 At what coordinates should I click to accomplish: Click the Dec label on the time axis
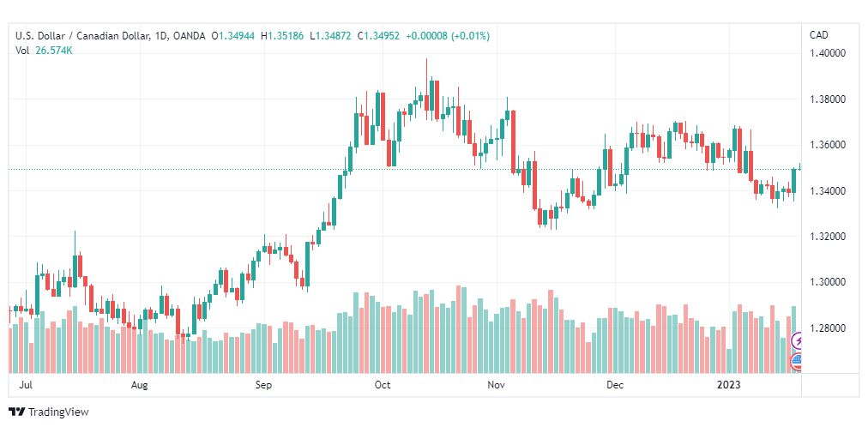point(614,384)
